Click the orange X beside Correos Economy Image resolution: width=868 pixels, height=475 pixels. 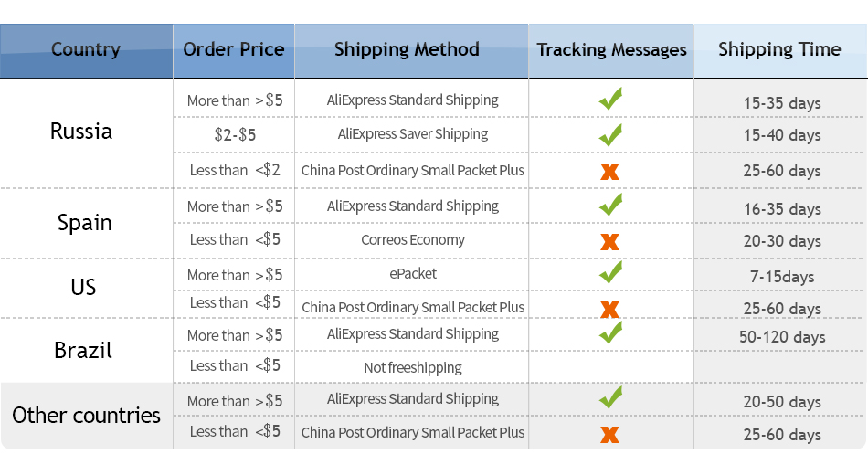click(x=609, y=242)
